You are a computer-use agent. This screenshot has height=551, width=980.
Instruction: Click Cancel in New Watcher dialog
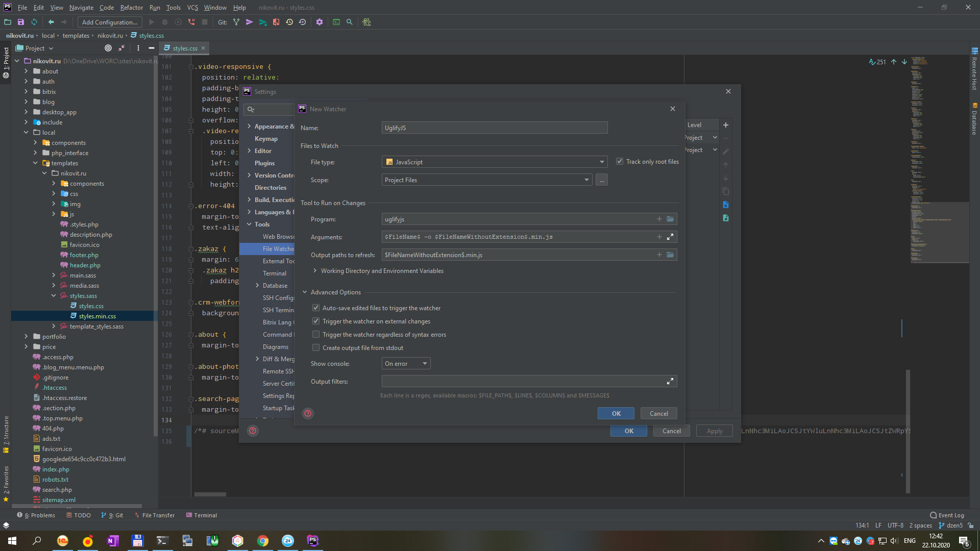click(x=658, y=413)
